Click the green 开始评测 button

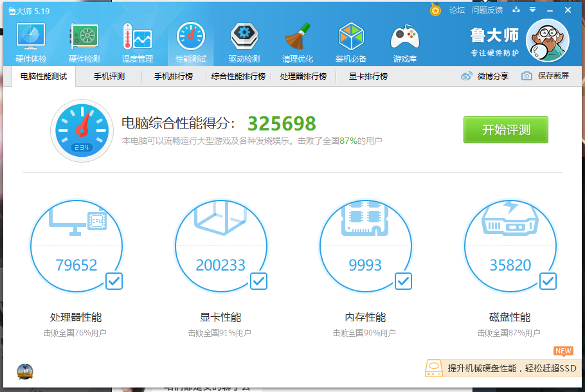[505, 130]
